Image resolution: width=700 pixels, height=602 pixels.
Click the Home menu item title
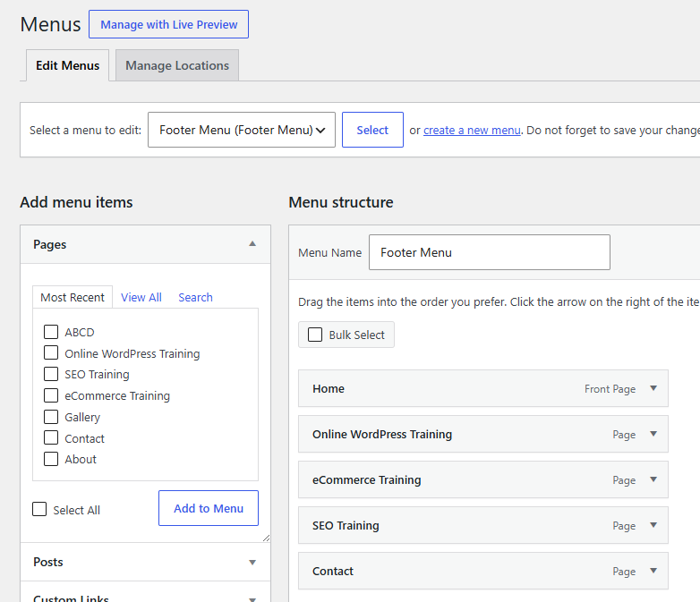click(329, 389)
